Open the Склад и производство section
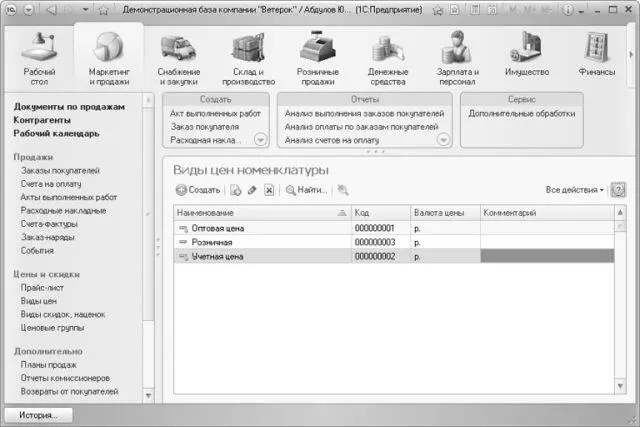640x427 pixels. (248, 59)
